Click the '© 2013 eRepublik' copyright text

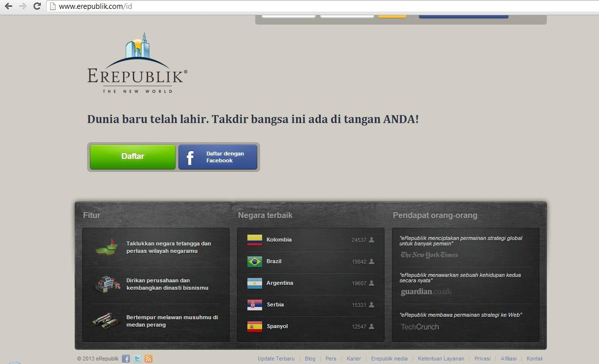tap(98, 359)
